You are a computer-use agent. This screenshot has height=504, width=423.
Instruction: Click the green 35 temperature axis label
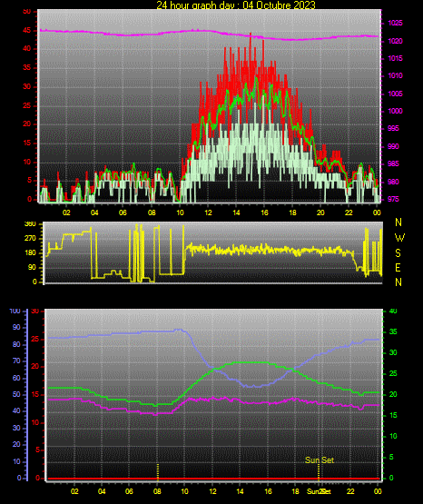pyautogui.click(x=393, y=332)
